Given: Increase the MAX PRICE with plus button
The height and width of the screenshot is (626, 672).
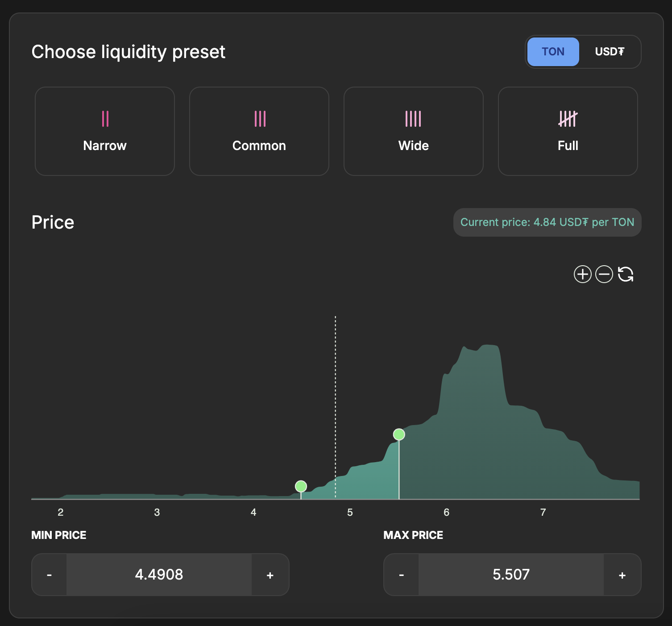Looking at the screenshot, I should [x=622, y=575].
